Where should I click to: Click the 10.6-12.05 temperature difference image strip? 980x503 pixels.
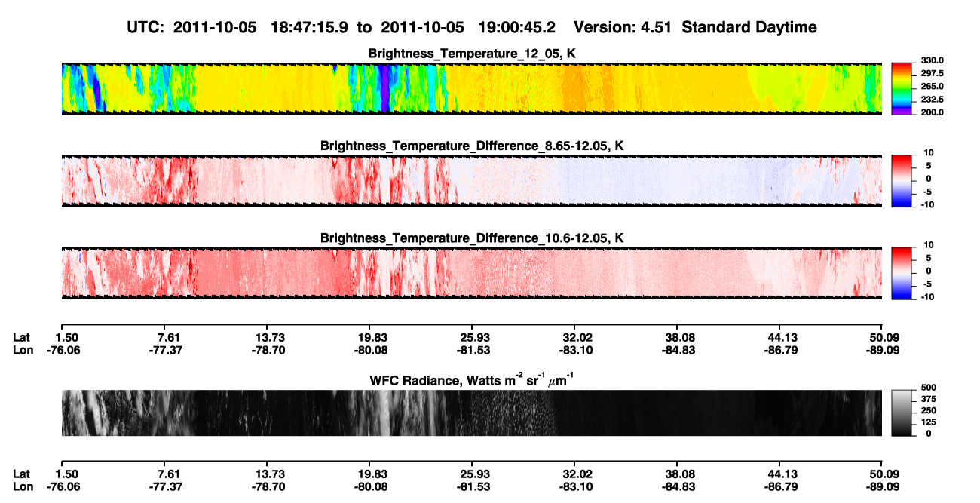click(x=471, y=274)
